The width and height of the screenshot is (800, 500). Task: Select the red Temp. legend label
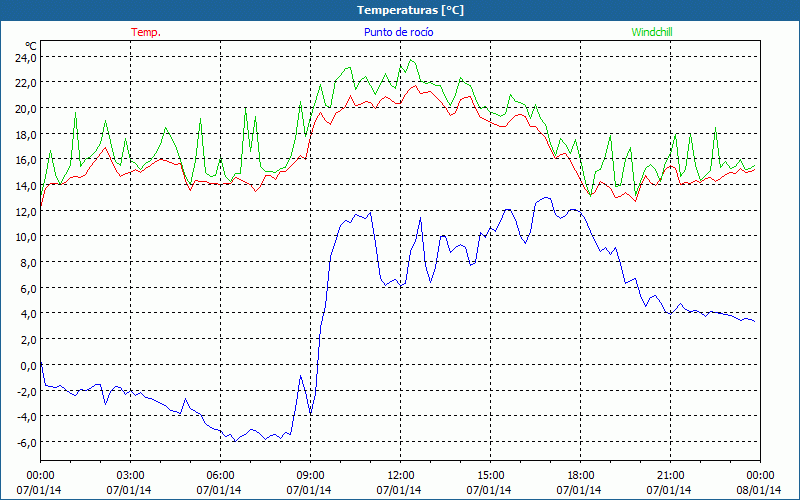point(146,32)
